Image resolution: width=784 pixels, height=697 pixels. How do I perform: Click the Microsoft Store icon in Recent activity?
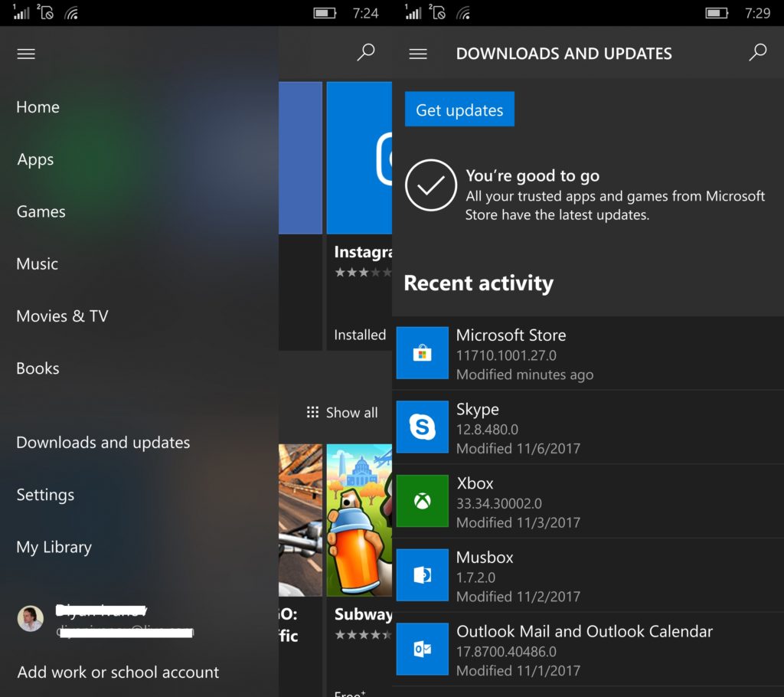pyautogui.click(x=422, y=353)
